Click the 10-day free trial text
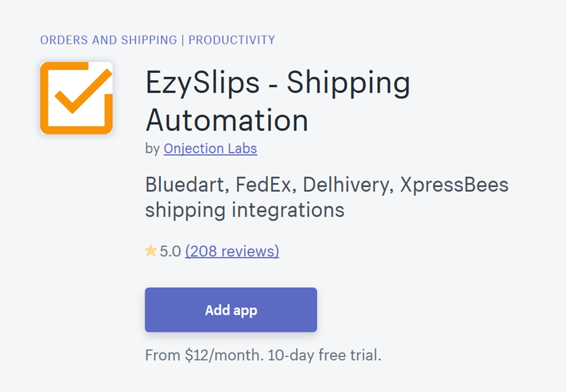566x392 pixels. point(324,355)
